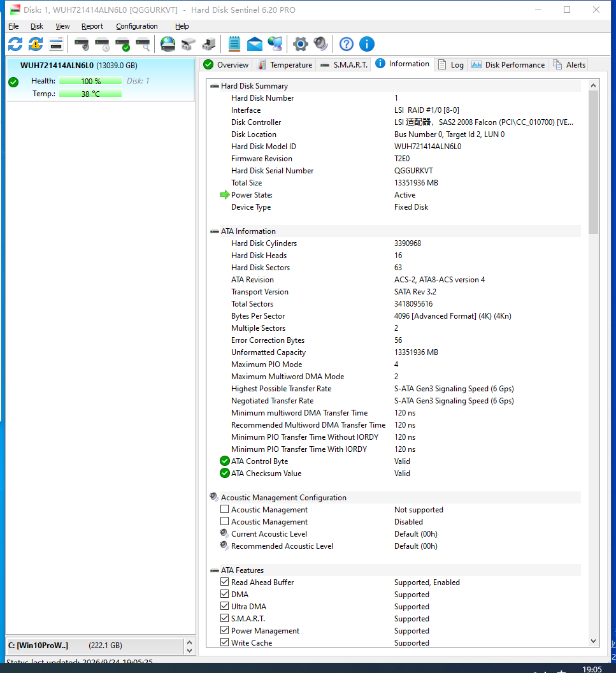Open configuration via the gear icon
This screenshot has height=673, width=616.
[301, 44]
